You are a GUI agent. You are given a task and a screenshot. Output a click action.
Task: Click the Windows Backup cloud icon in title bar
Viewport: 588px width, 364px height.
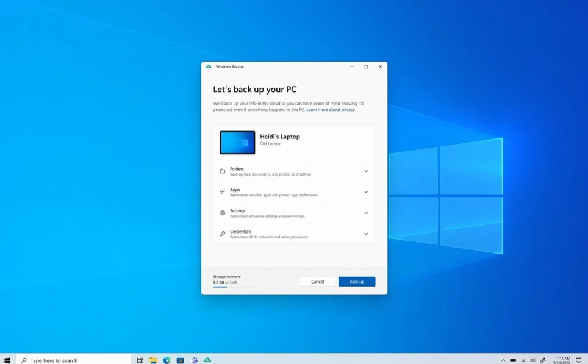(209, 66)
